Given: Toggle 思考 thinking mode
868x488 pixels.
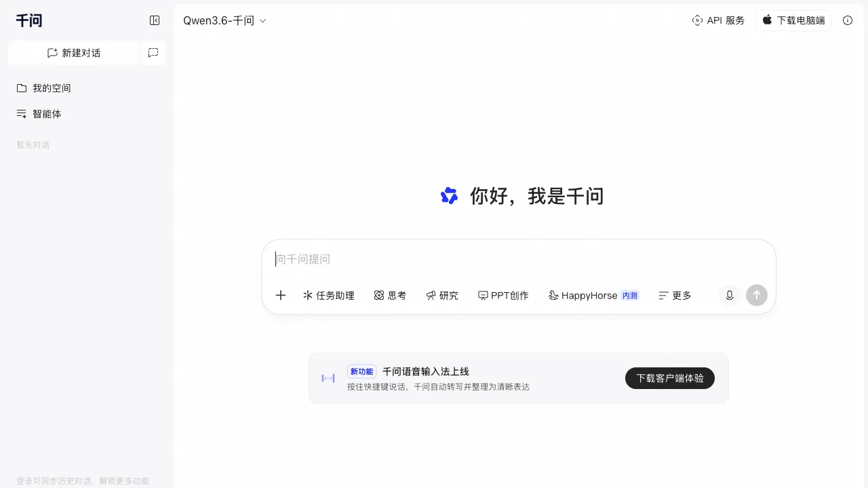Looking at the screenshot, I should click(x=390, y=296).
